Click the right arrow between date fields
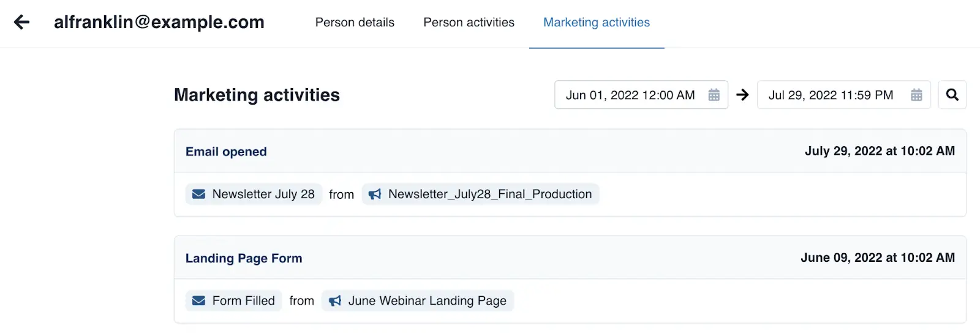 click(x=742, y=95)
